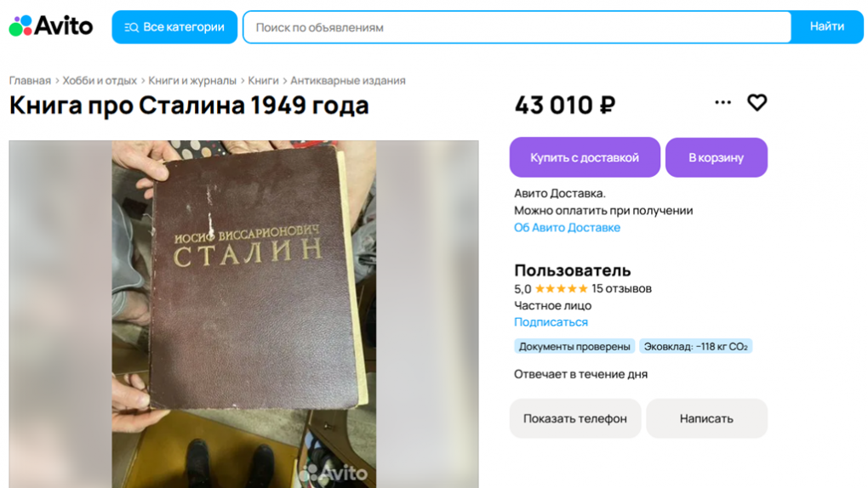This screenshot has height=488, width=868.
Task: Click the "Найти" search button
Action: [x=827, y=26]
